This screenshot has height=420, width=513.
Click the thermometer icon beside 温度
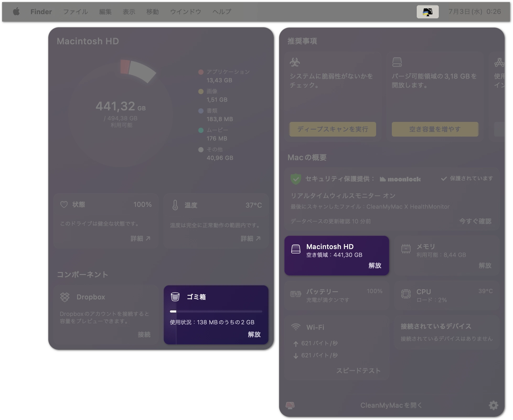(175, 205)
